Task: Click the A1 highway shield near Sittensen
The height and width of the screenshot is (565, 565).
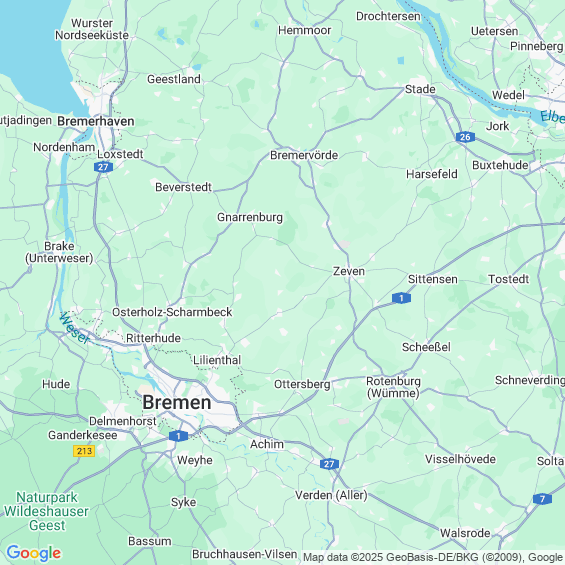Action: pos(401,298)
